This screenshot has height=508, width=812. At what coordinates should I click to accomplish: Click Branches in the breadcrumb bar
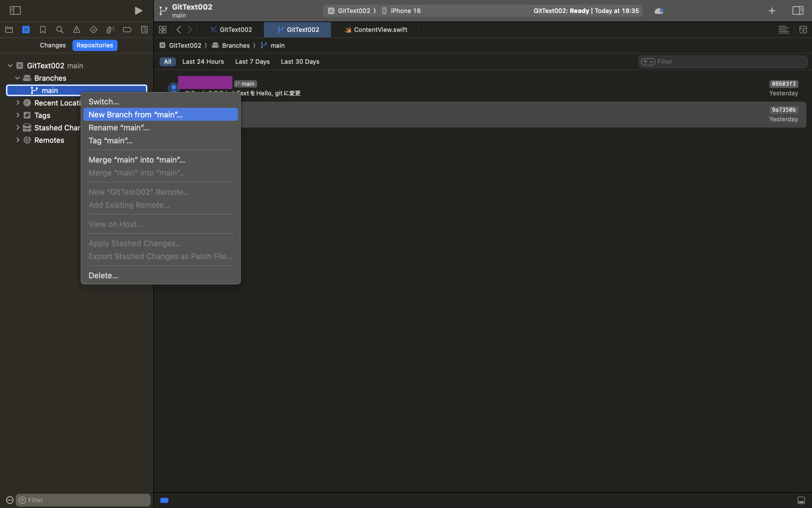click(x=231, y=45)
